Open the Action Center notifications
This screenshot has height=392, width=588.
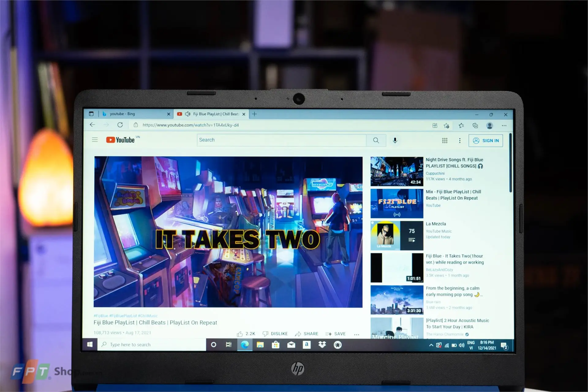(504, 346)
